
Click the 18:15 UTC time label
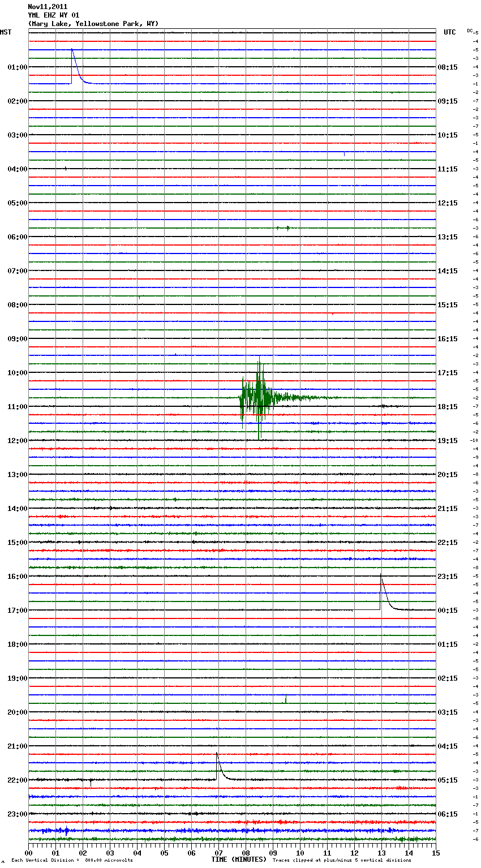tap(448, 406)
